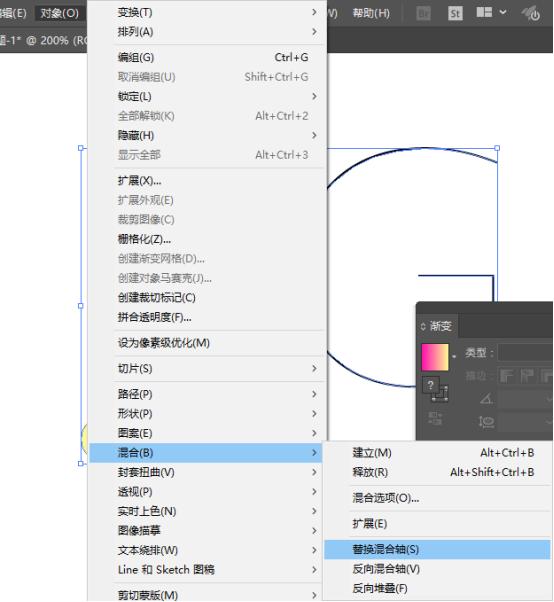Choose 扩展(E) in blend submenu
Screen dimensions: 554x602
437,524
